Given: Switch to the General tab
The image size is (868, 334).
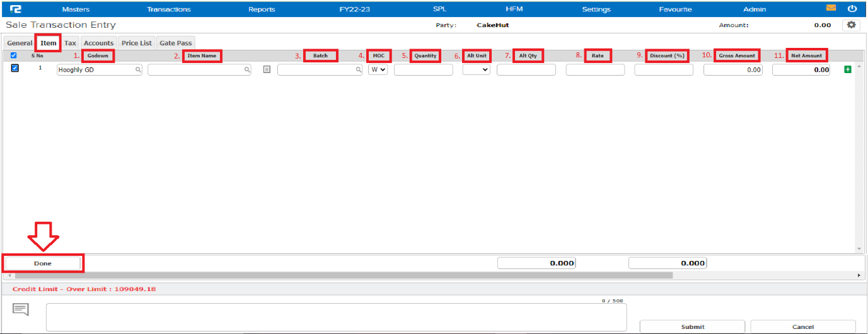Looking at the screenshot, I should coord(20,43).
